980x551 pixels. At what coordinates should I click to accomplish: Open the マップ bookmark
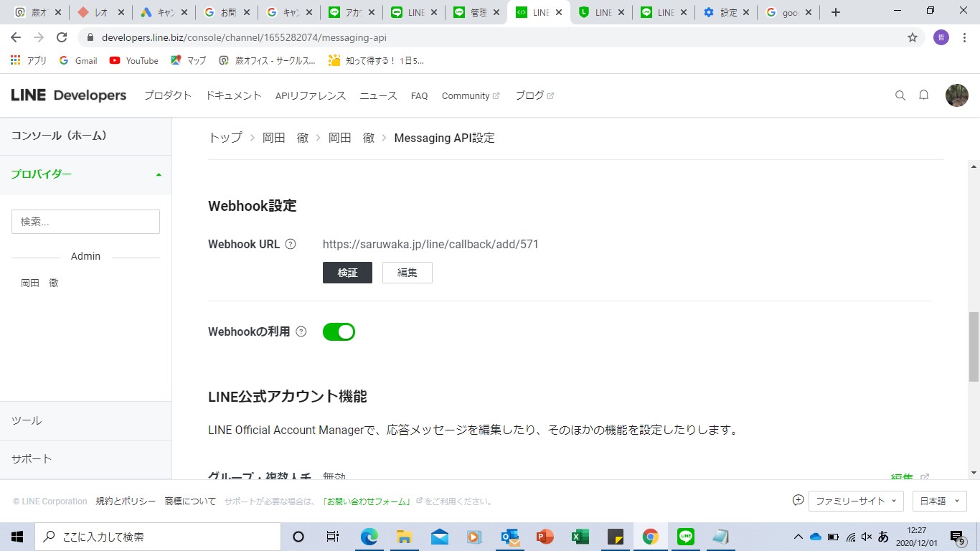[x=189, y=60]
